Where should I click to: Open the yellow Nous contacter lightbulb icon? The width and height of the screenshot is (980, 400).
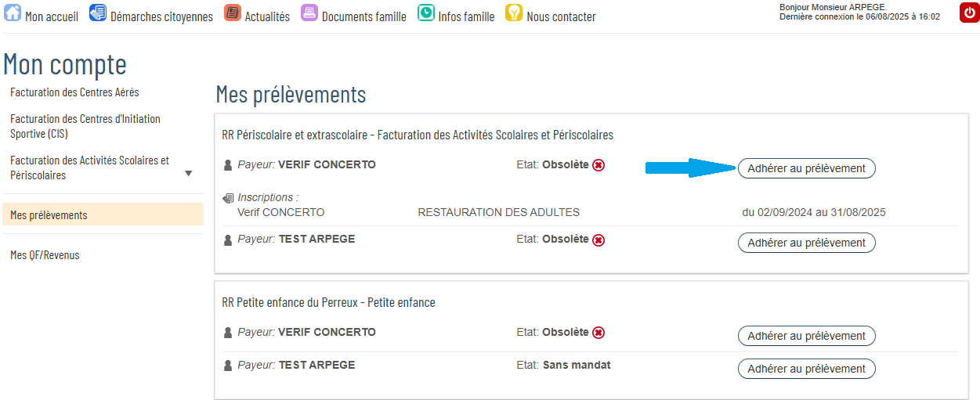pyautogui.click(x=514, y=13)
